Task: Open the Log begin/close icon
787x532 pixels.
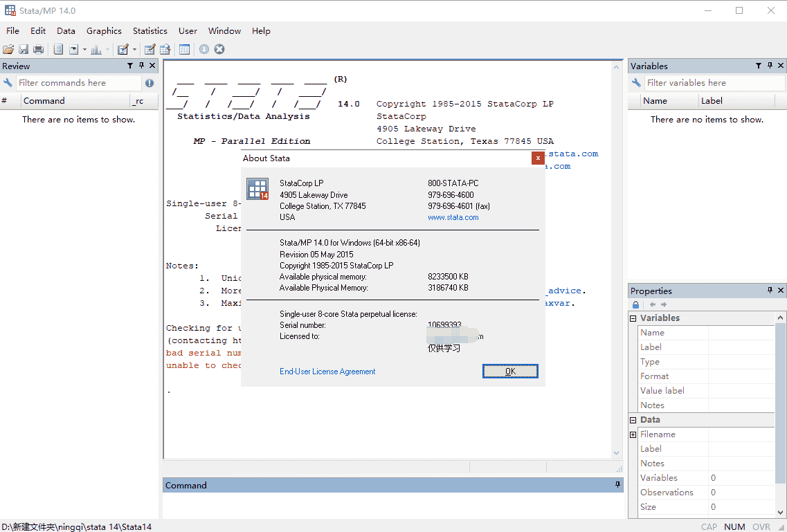Action: pyautogui.click(x=58, y=49)
